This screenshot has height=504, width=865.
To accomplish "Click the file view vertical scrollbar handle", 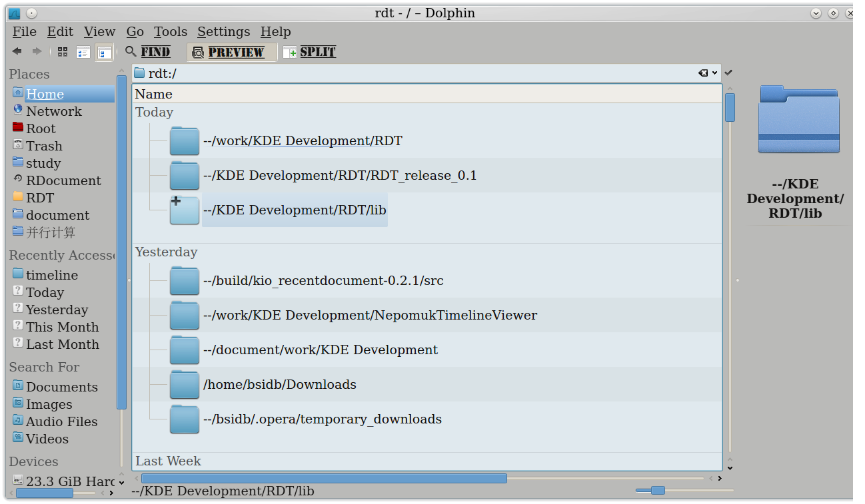I will [730, 107].
